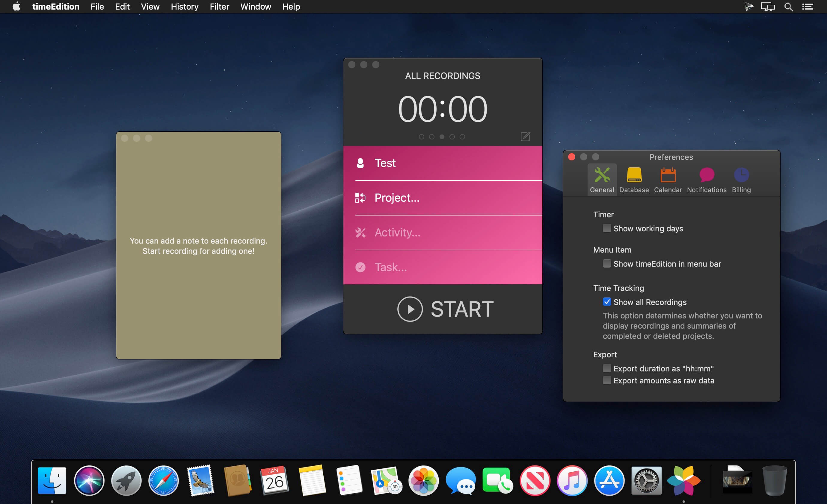This screenshot has width=827, height=504.
Task: Open the Billing preferences icon
Action: [741, 175]
